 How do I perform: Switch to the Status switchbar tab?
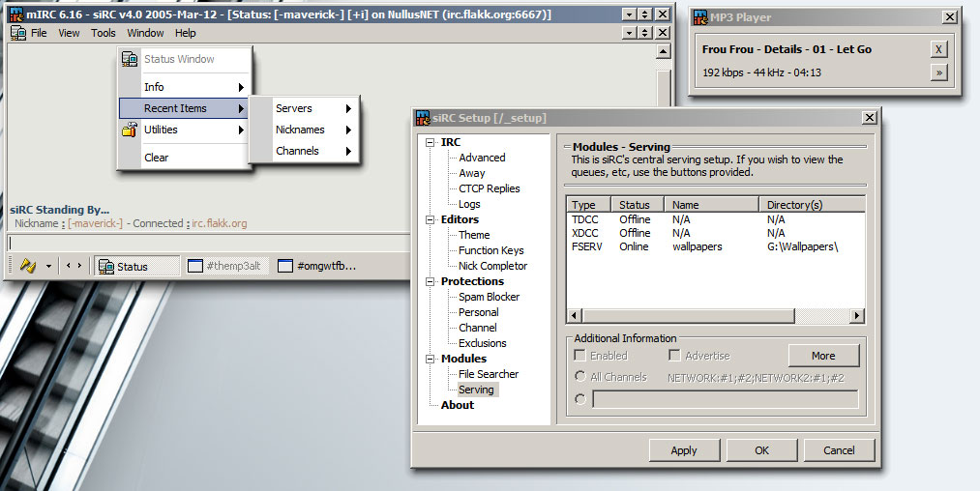point(136,266)
